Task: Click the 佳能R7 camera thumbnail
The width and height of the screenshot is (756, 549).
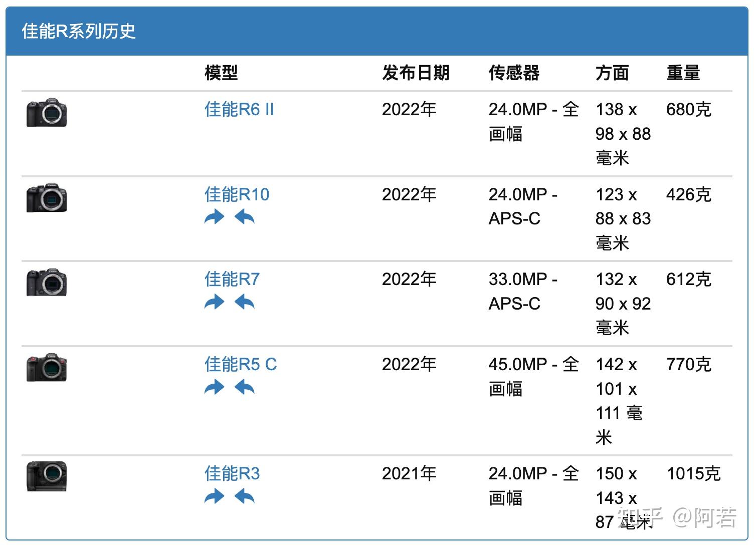Action: coord(47,282)
